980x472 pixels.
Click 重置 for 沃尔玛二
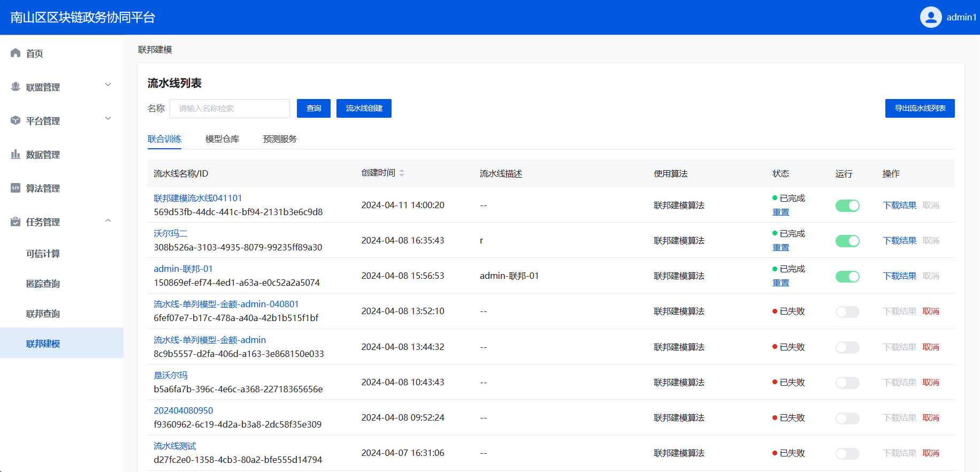781,247
